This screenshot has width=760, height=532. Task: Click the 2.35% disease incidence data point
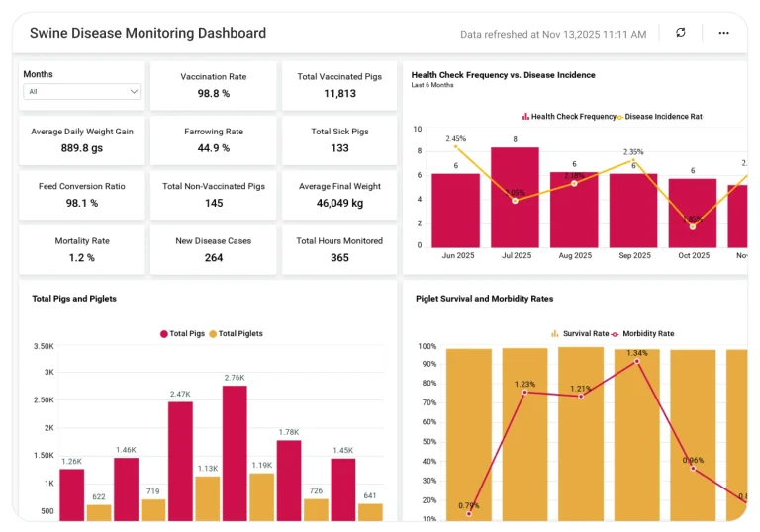click(x=633, y=160)
